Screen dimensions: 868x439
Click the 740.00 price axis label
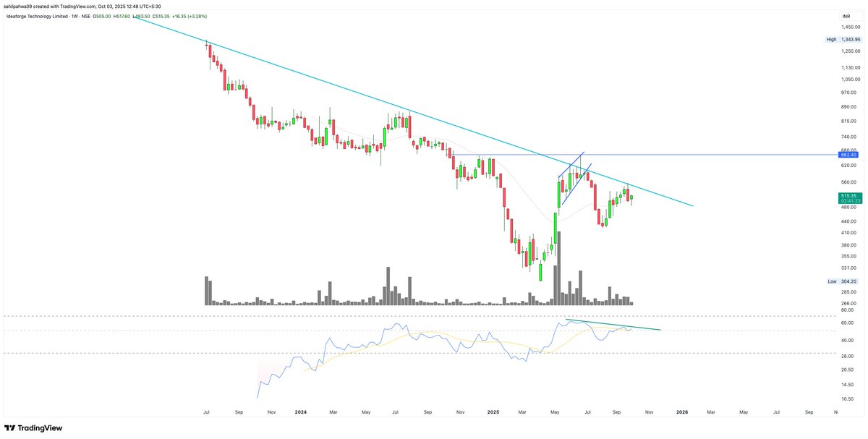[x=848, y=137]
